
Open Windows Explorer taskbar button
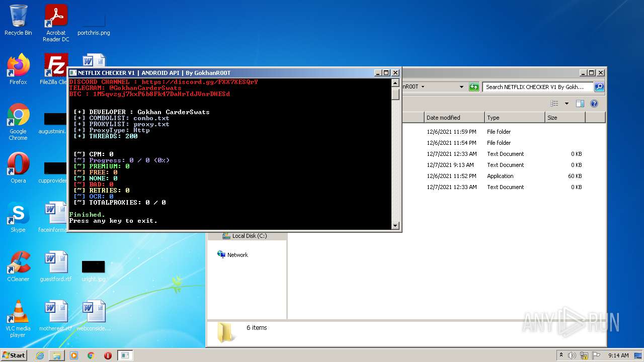tap(57, 355)
